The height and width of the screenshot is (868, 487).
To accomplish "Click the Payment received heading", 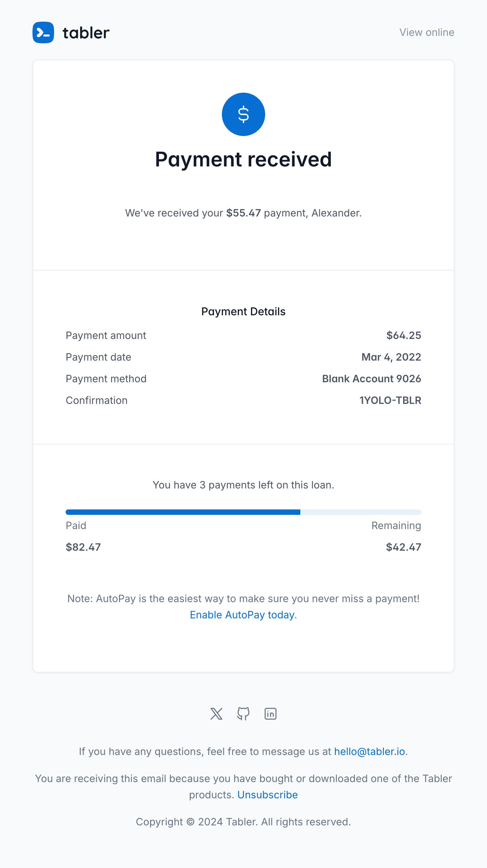I will click(243, 159).
